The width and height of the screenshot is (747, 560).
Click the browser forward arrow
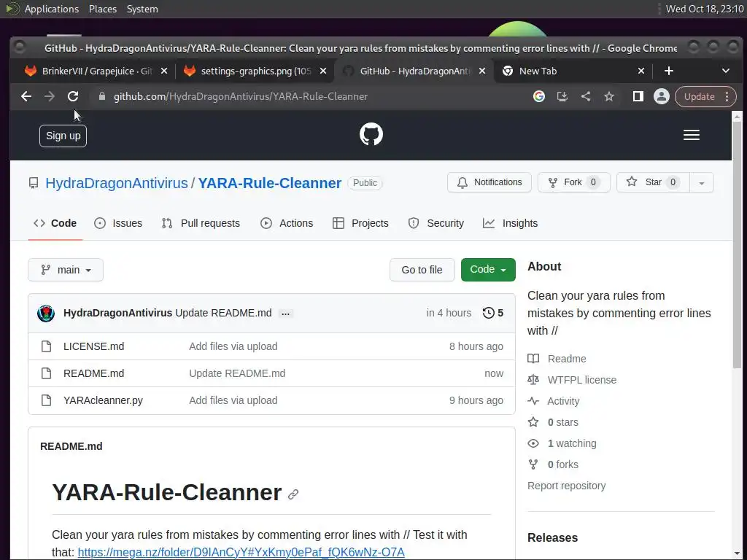click(x=50, y=97)
